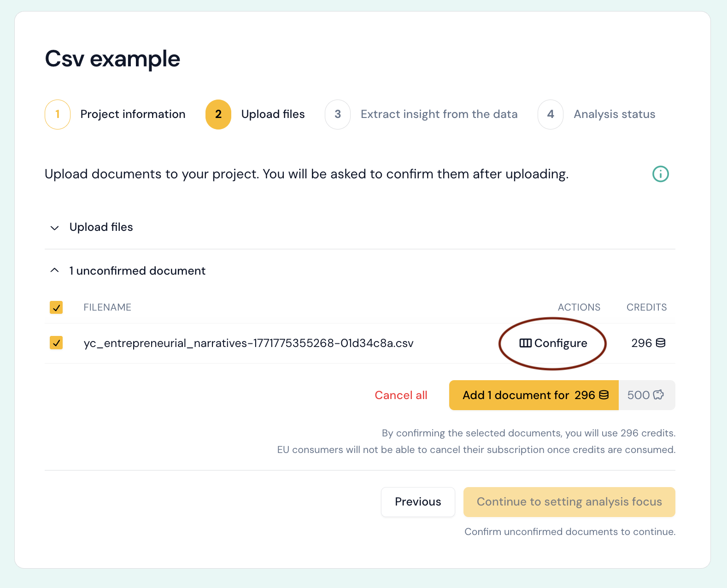The height and width of the screenshot is (588, 727).
Task: Click the Cancel all link
Action: tap(401, 395)
